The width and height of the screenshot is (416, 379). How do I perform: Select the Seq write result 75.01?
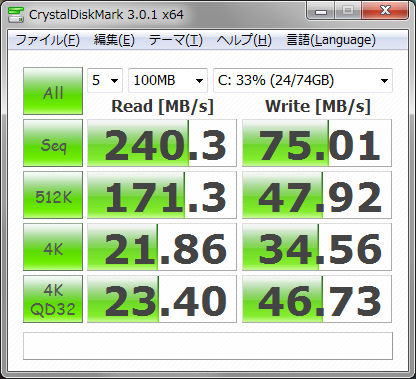click(317, 143)
